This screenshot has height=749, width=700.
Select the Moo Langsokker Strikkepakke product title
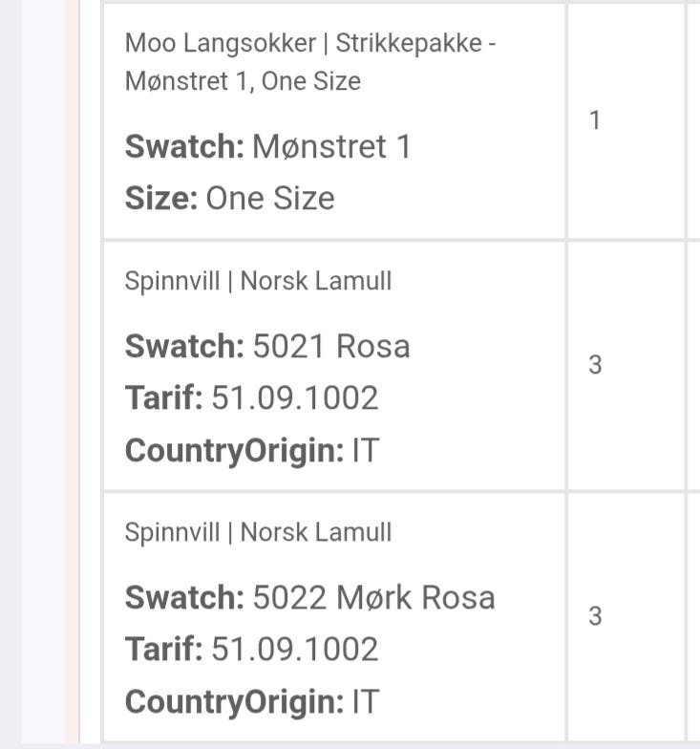coord(310,62)
